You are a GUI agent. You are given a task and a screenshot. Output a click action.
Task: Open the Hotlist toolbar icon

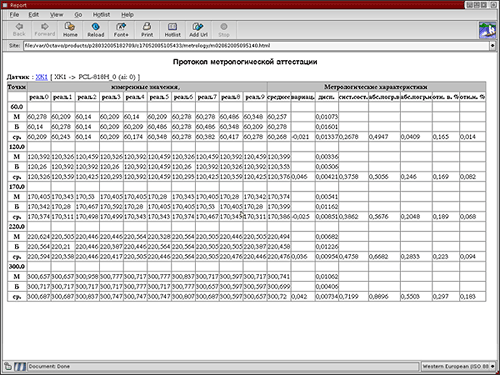[x=172, y=30]
